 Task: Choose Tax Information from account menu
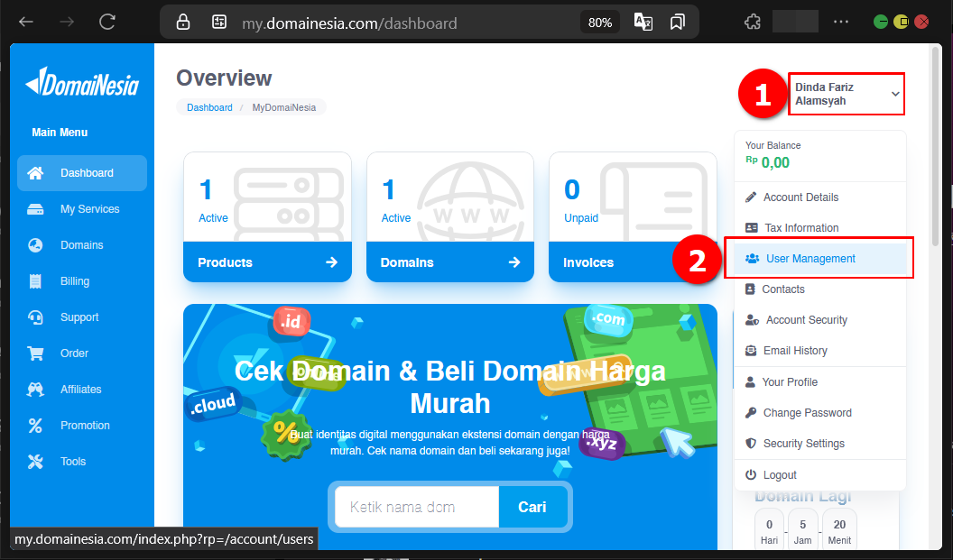coord(820,228)
